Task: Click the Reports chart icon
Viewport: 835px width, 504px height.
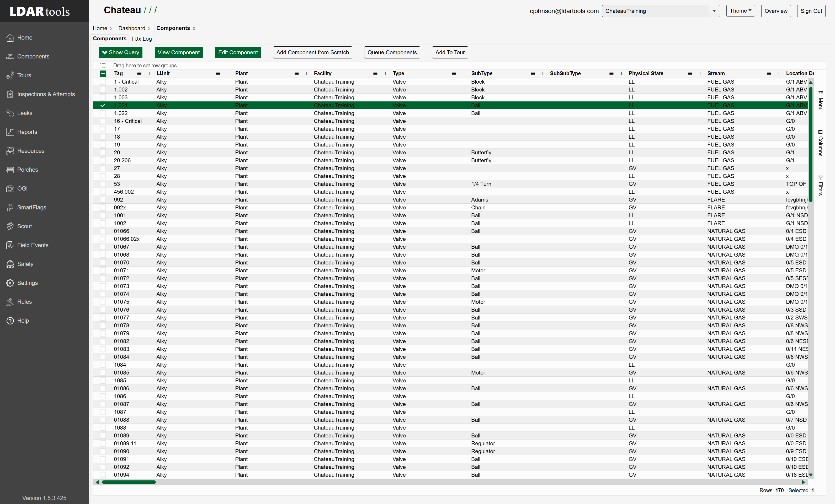Action: pos(10,132)
